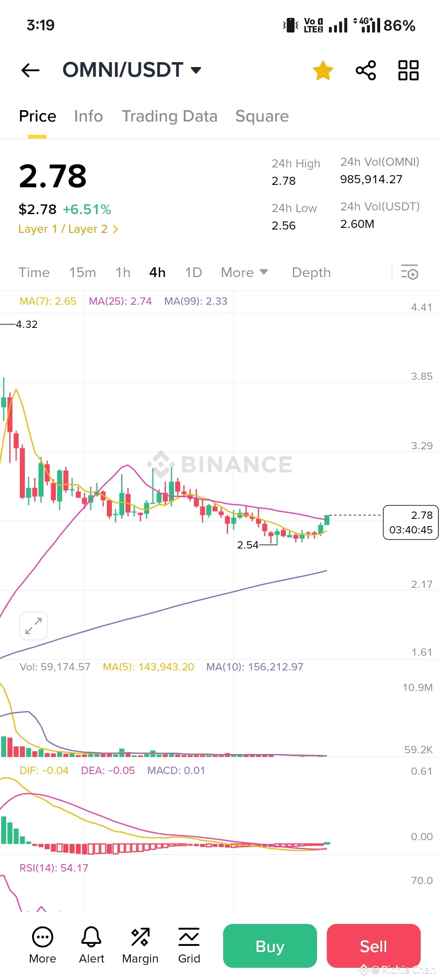Open the Trading Data tab
The height and width of the screenshot is (980, 439).
coord(170,116)
